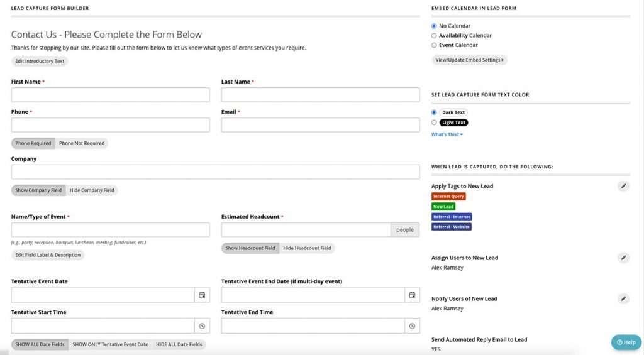Click the New Lead green tag

click(x=443, y=207)
